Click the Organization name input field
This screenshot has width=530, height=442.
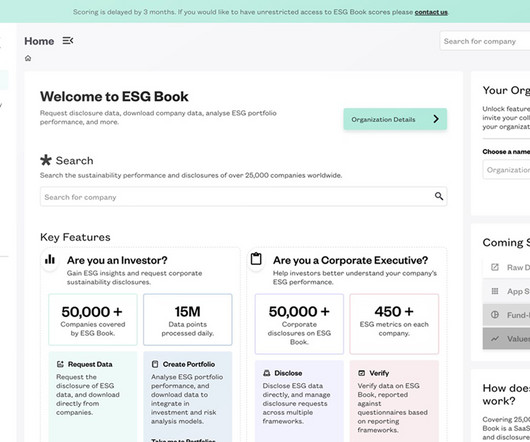[506, 170]
